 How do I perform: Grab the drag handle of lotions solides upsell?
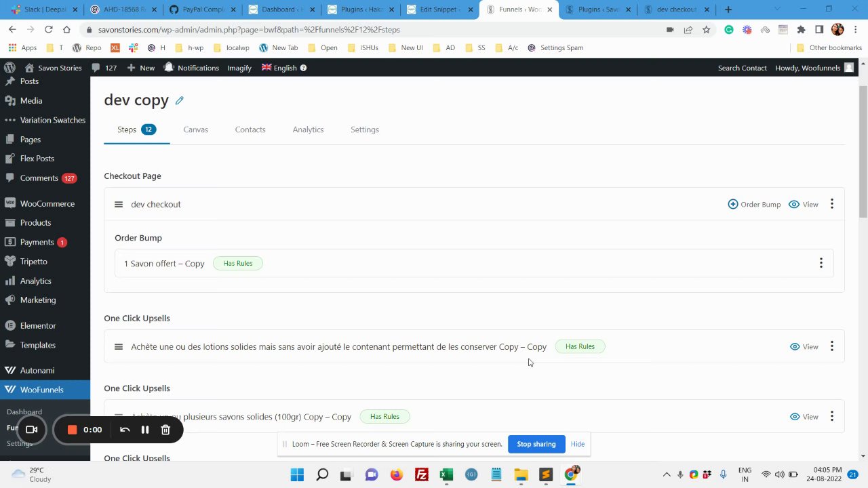pos(119,346)
